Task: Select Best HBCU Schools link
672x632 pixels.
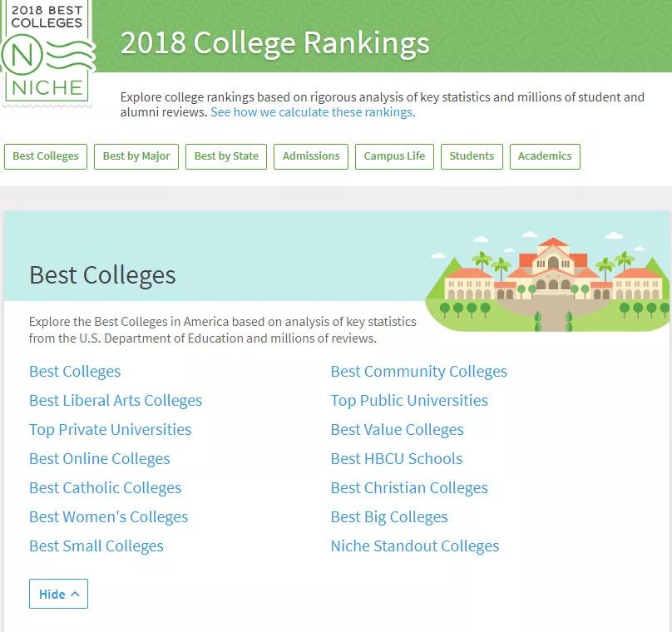Action: [x=397, y=459]
